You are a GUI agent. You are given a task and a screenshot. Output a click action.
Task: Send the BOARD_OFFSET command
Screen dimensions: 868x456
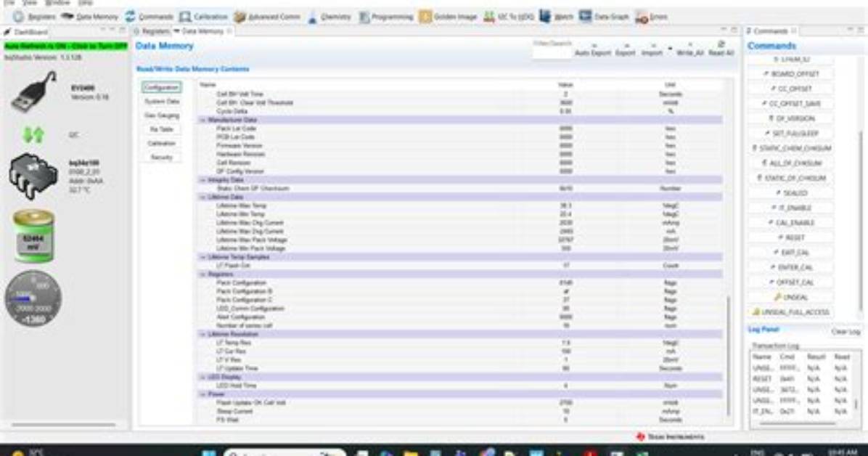791,73
